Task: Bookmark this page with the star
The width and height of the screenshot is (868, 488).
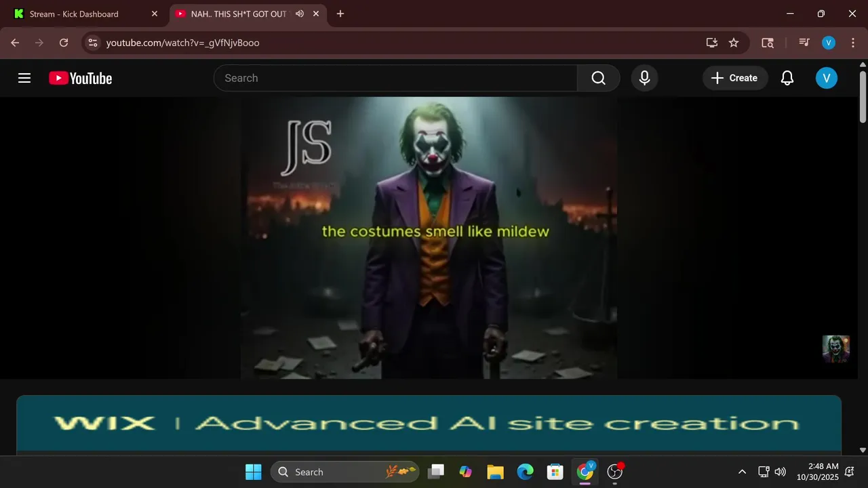Action: (x=734, y=43)
